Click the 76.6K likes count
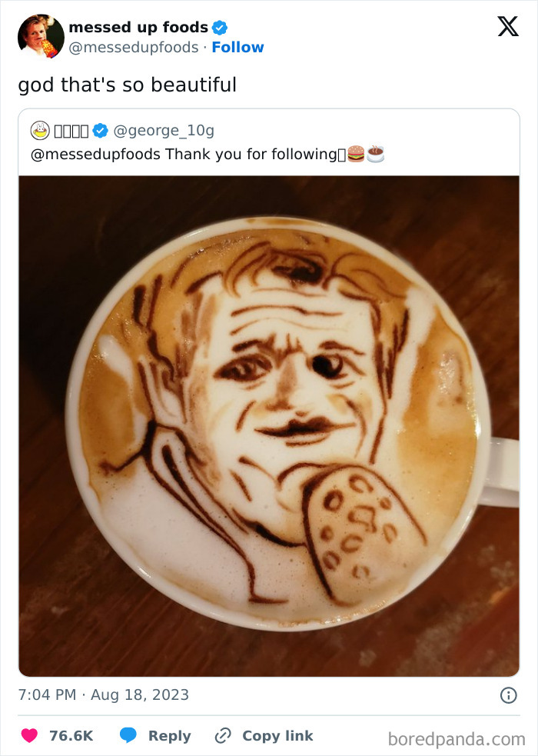538x756 pixels. point(71,736)
